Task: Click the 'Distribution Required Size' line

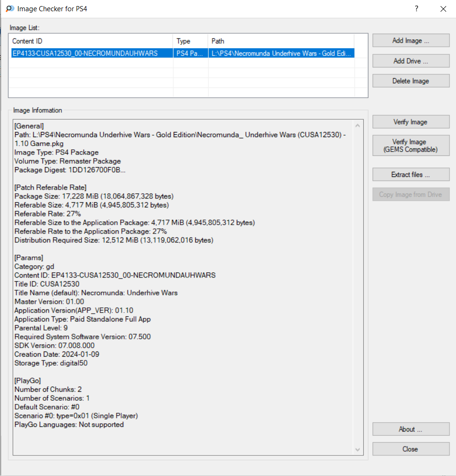Action: pyautogui.click(x=114, y=240)
